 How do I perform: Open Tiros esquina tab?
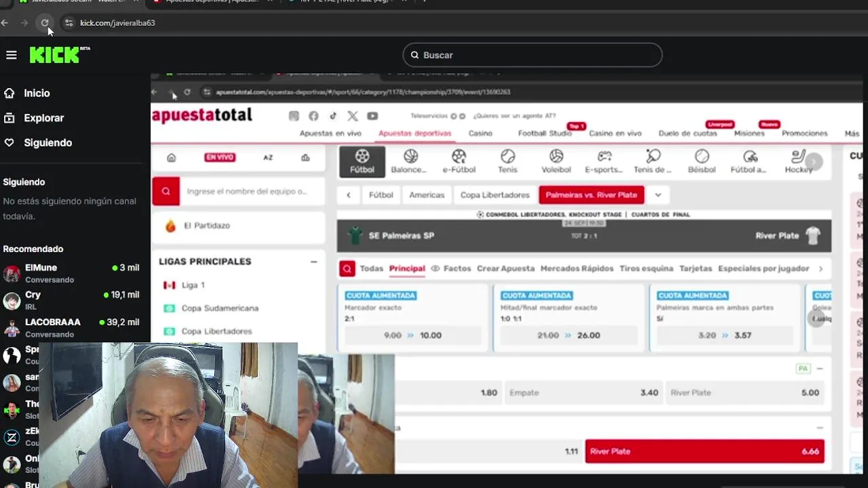click(646, 269)
